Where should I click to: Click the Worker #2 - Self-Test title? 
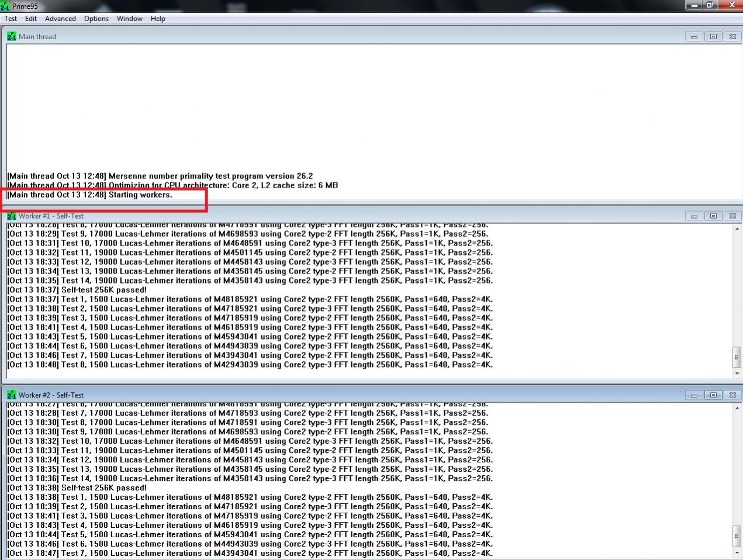51,395
